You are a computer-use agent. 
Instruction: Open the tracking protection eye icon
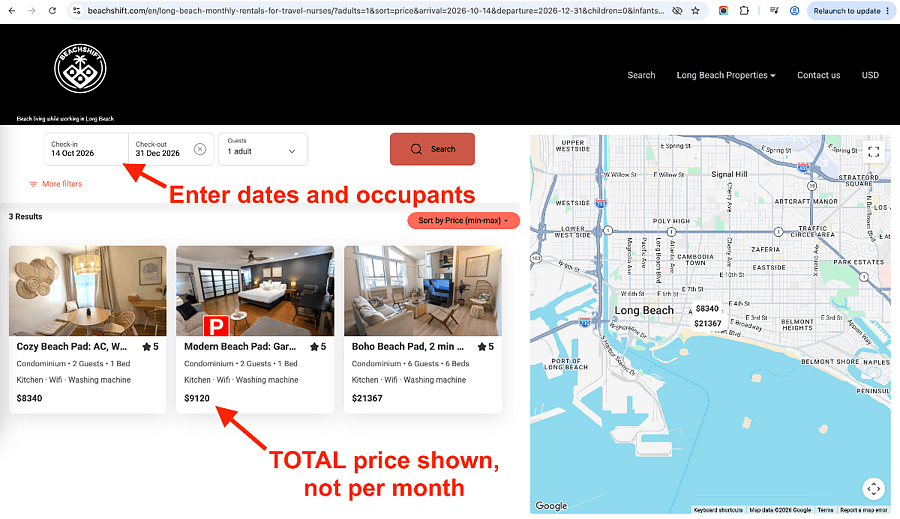tap(677, 10)
